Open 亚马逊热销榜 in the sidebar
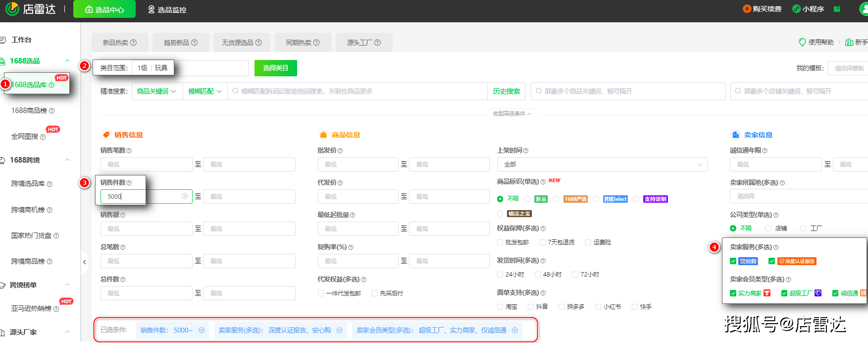 (31, 309)
